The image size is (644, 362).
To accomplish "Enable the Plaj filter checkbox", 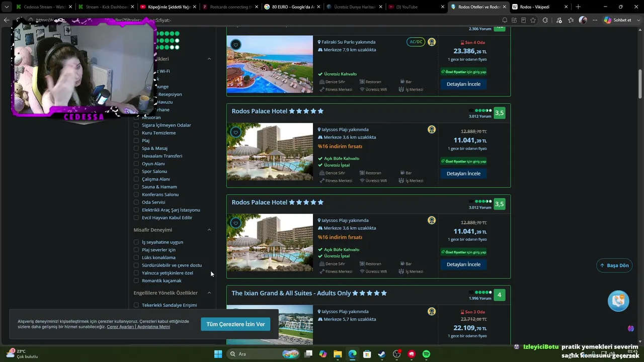I will pos(136,141).
